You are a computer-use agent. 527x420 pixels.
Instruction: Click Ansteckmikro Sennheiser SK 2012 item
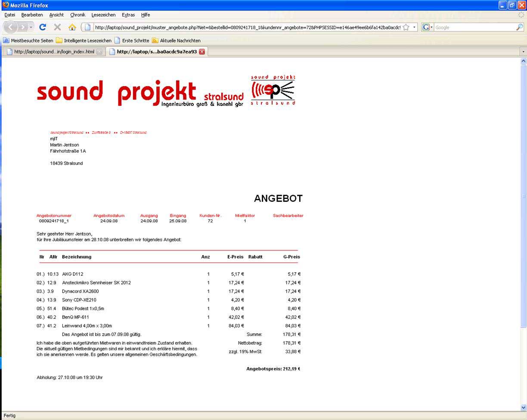pyautogui.click(x=96, y=283)
